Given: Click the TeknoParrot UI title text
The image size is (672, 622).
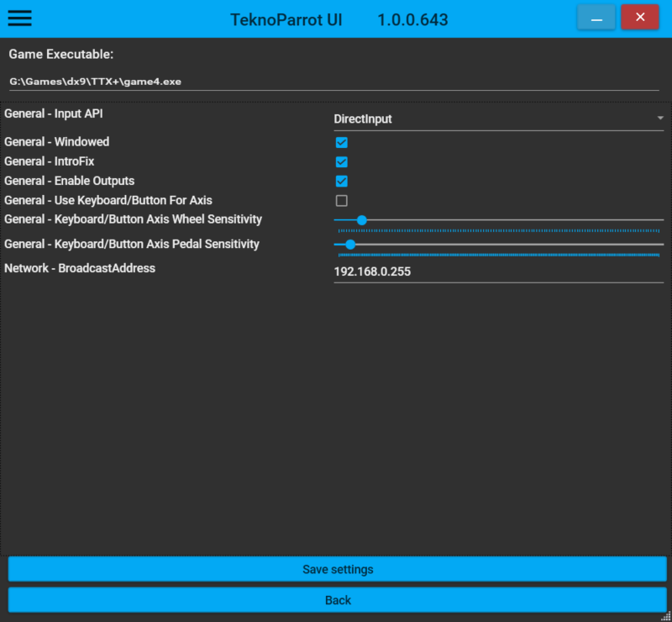Looking at the screenshot, I should (x=286, y=19).
